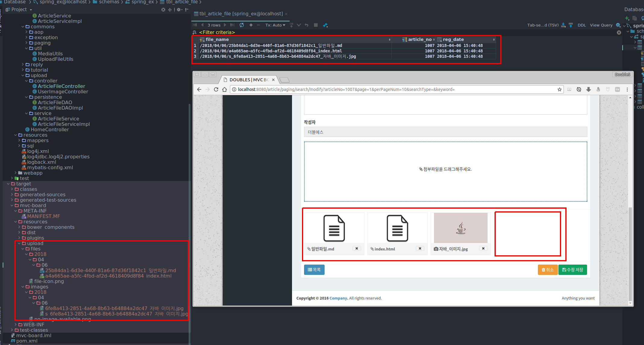Collapse the target folder
This screenshot has width=644, height=345.
(x=8, y=184)
